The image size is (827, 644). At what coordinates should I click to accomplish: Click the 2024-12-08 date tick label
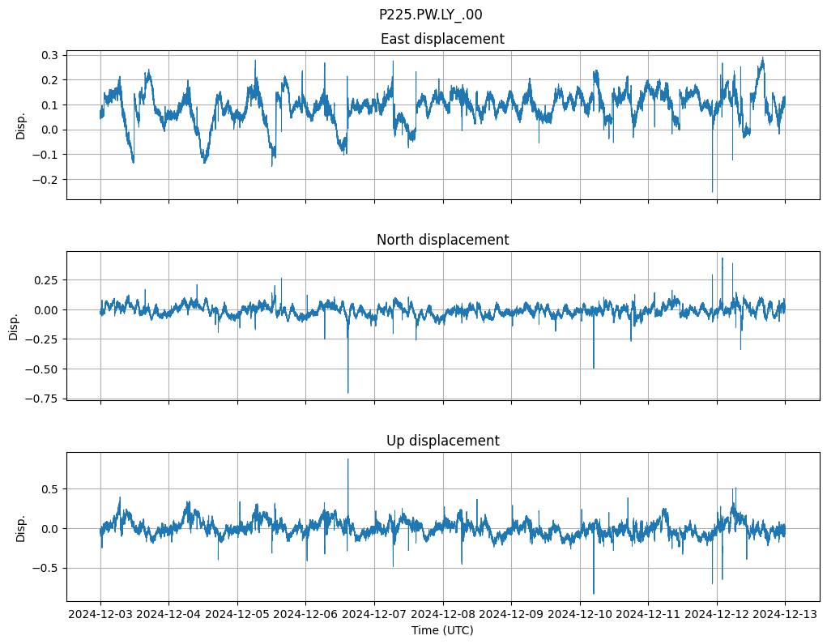(442, 615)
